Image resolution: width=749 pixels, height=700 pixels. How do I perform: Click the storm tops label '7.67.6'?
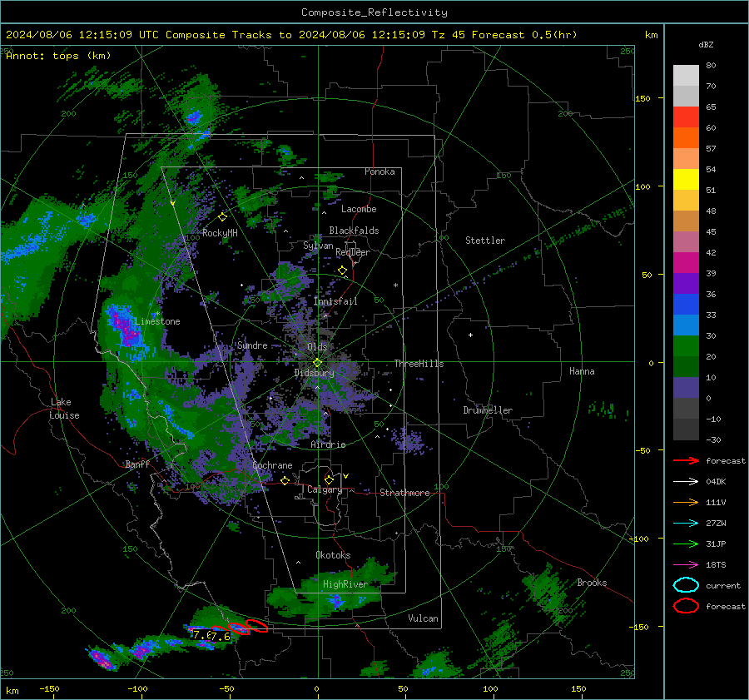pyautogui.click(x=211, y=636)
